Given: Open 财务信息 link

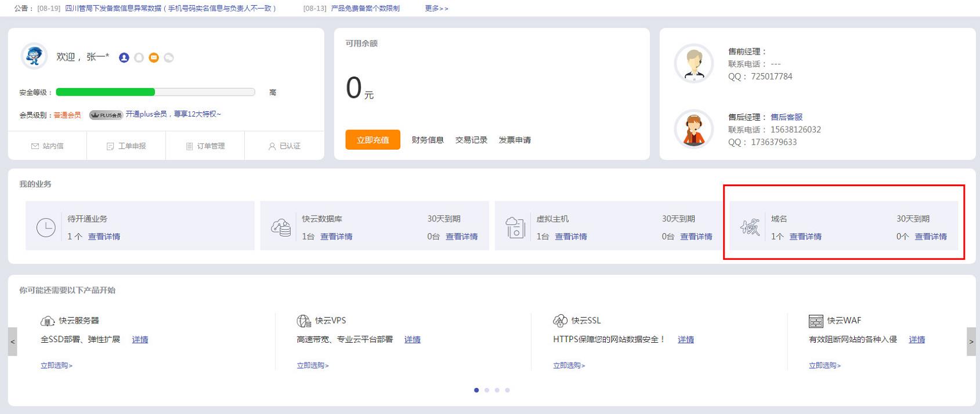Looking at the screenshot, I should pos(428,140).
